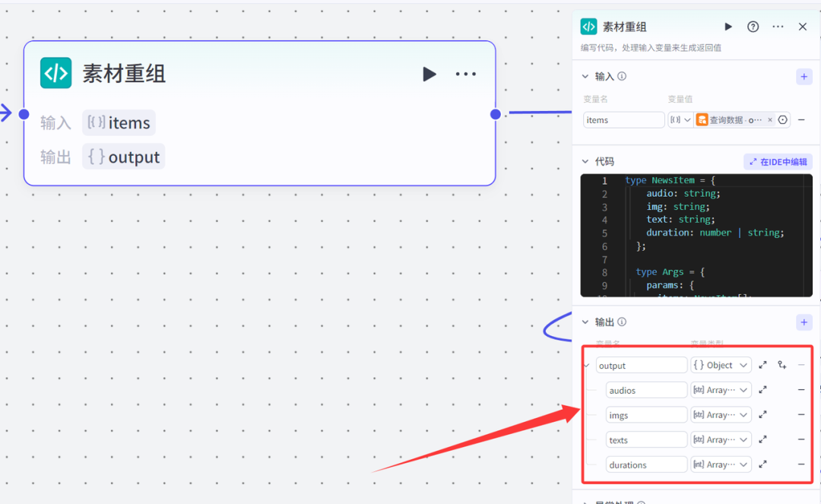Expand description editor for imgs row

pyautogui.click(x=763, y=415)
